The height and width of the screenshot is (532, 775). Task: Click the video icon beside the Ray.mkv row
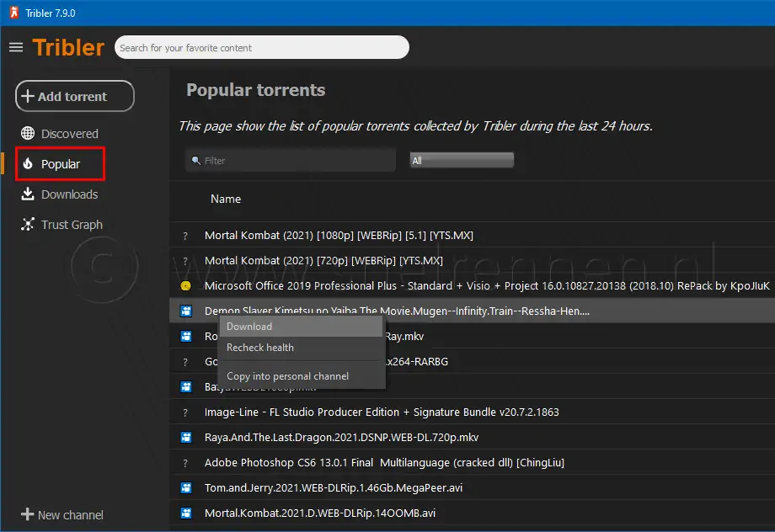tap(186, 336)
